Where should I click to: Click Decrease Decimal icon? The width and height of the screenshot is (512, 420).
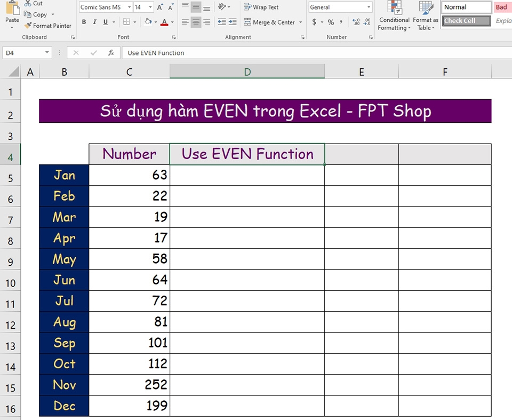click(367, 22)
